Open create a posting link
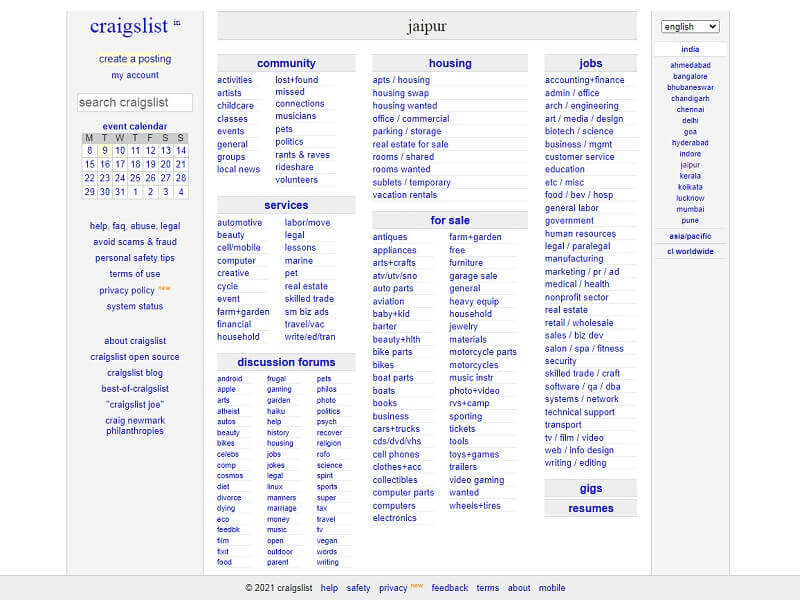 (135, 59)
